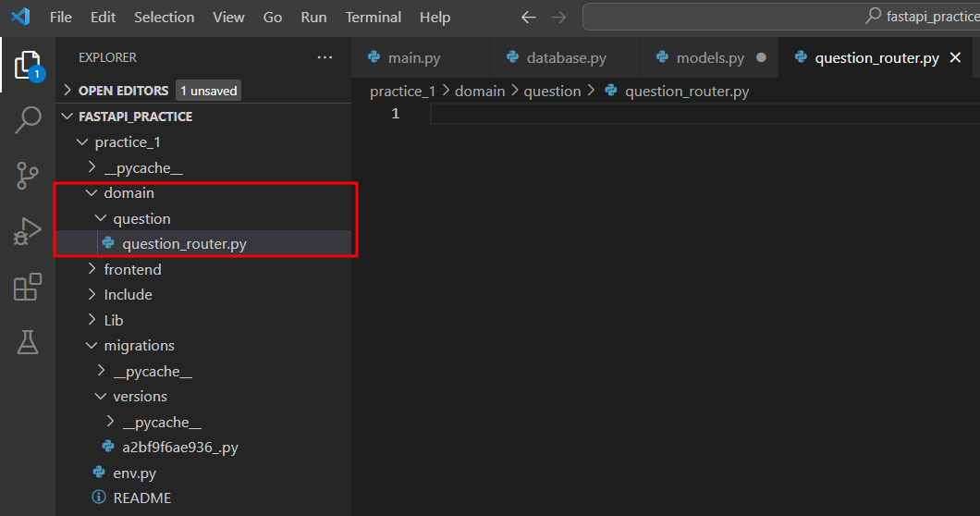Collapse the FASTAPI_PRACTICE root folder
This screenshot has height=516, width=980.
(x=67, y=117)
